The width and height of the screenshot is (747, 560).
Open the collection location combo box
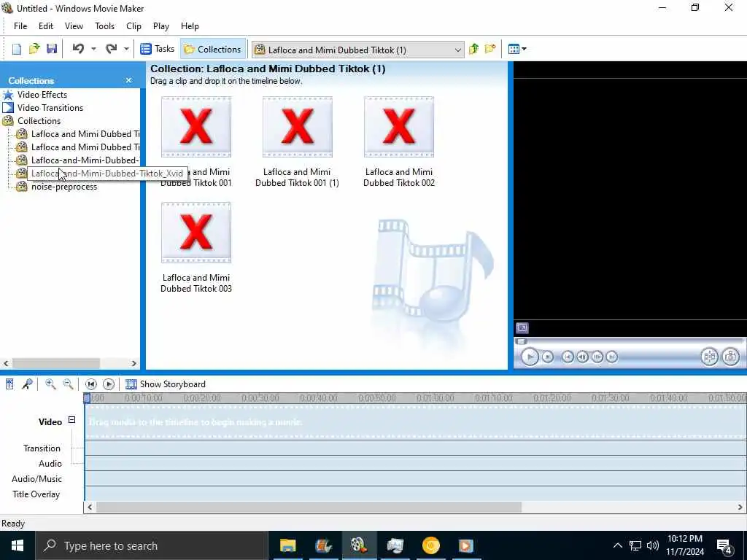(357, 50)
